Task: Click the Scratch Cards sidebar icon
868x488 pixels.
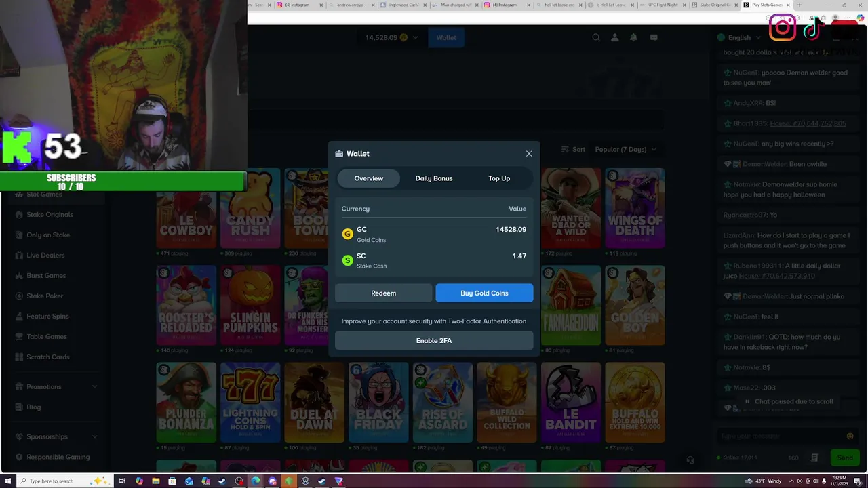Action: click(x=19, y=357)
